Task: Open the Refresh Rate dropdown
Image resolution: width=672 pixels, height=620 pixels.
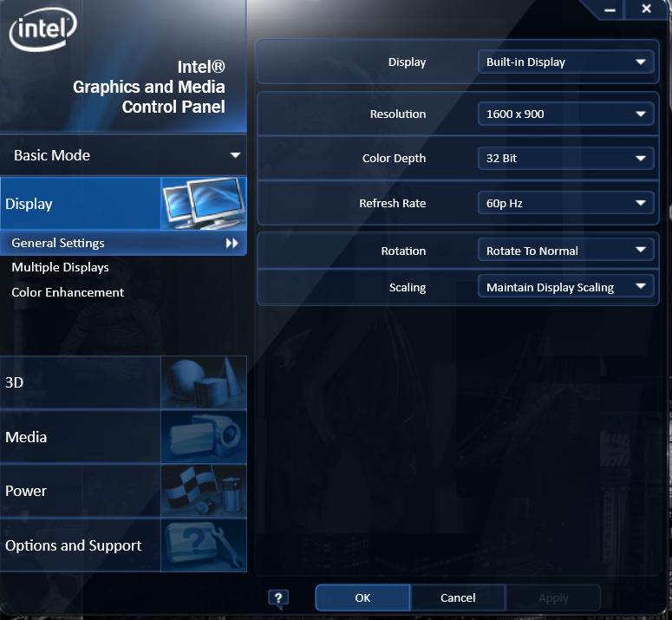Action: click(565, 204)
